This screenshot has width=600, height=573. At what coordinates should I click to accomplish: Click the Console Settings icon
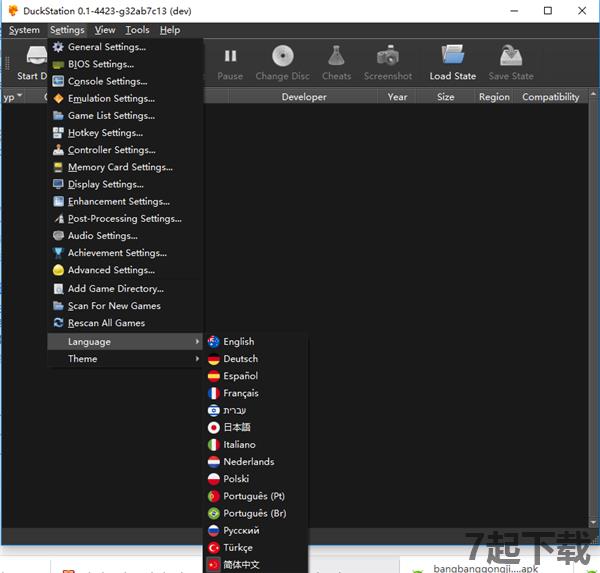(58, 81)
